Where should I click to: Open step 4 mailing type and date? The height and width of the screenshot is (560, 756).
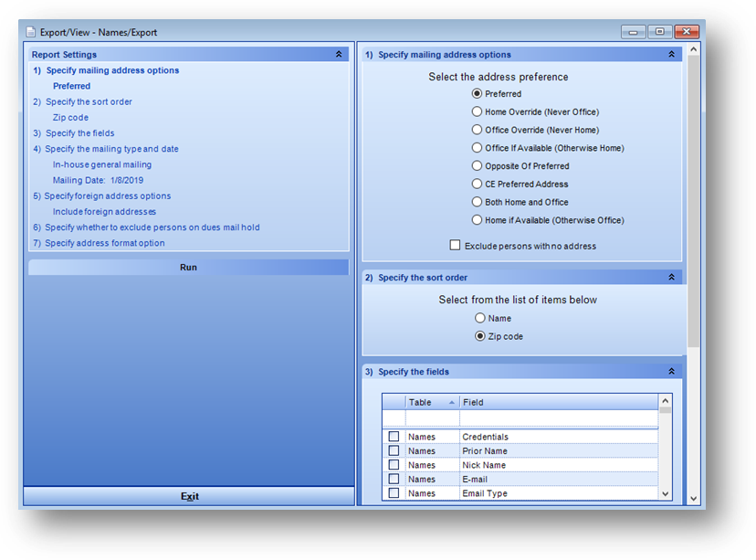(106, 149)
